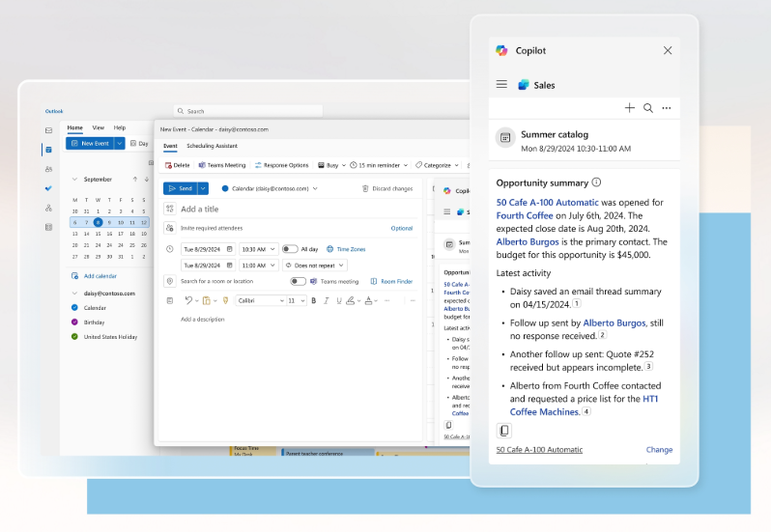
Task: Open the Calendar (daisy@contoso.com) selector
Action: click(x=270, y=188)
